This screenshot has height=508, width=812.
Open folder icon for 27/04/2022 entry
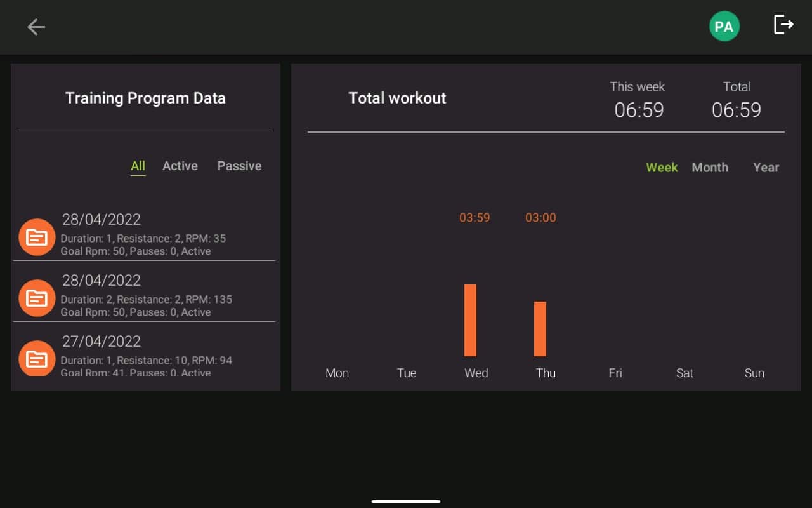37,358
